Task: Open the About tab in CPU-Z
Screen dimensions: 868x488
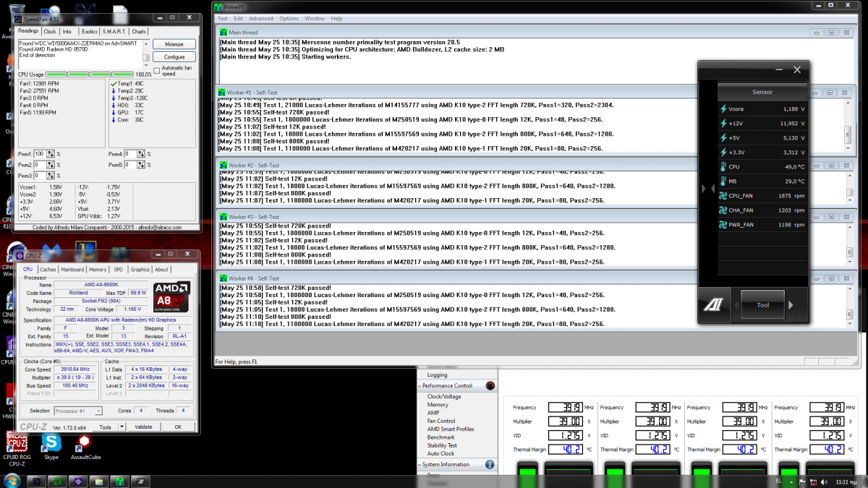Action: click(x=161, y=270)
